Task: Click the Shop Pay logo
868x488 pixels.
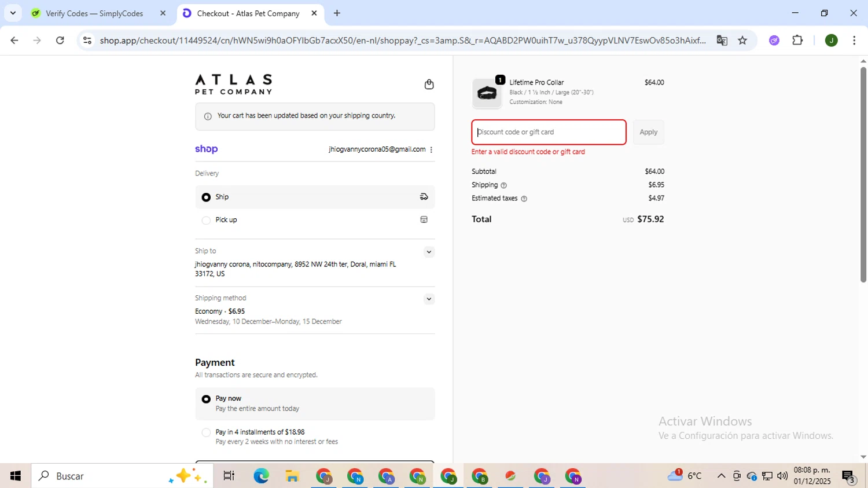Action: [207, 149]
